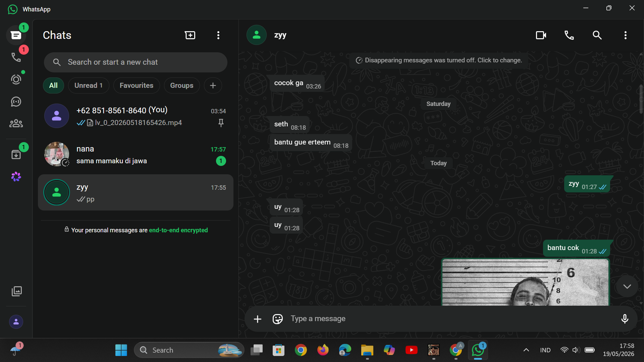The height and width of the screenshot is (362, 644).
Task: Open your profile avatar in the sidebar
Action: [x=16, y=322]
